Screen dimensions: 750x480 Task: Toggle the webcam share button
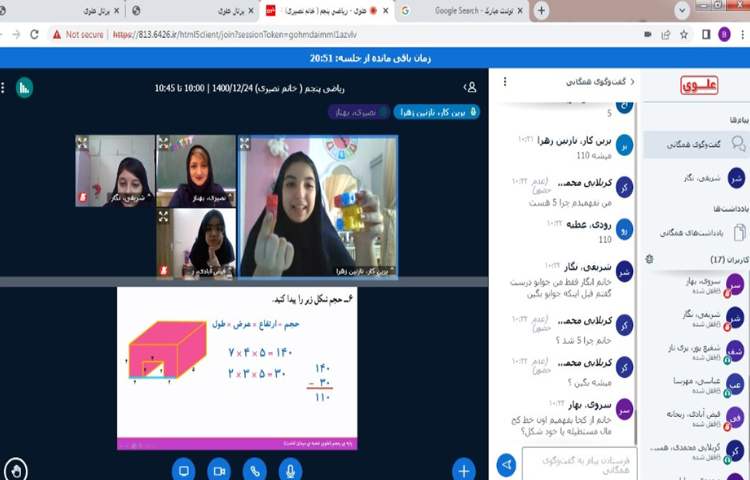click(x=219, y=470)
